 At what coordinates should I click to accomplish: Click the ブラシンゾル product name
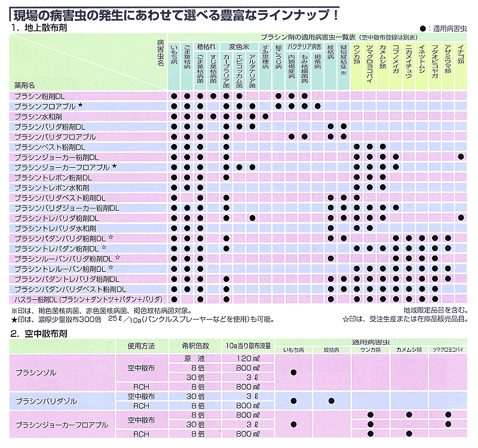[36, 372]
